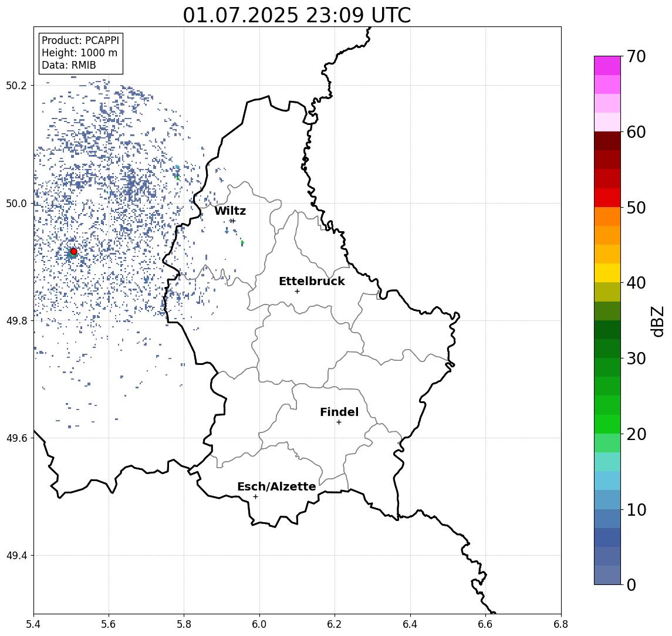Click the longitude axis label 6.8

pyautogui.click(x=561, y=624)
